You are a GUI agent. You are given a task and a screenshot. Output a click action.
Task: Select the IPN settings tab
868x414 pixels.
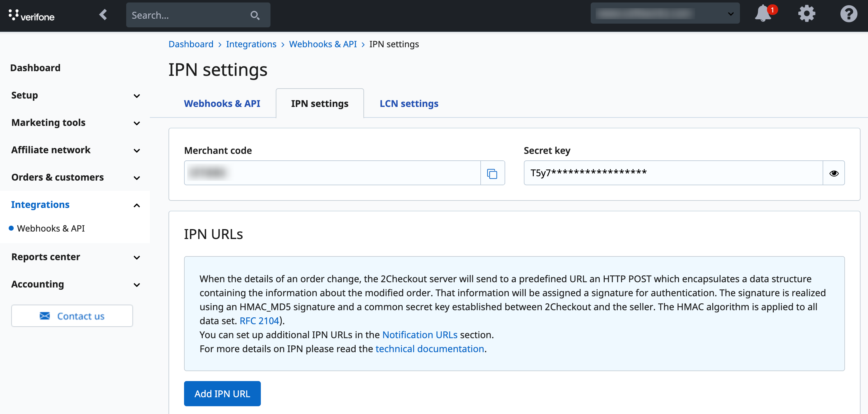[x=319, y=103]
